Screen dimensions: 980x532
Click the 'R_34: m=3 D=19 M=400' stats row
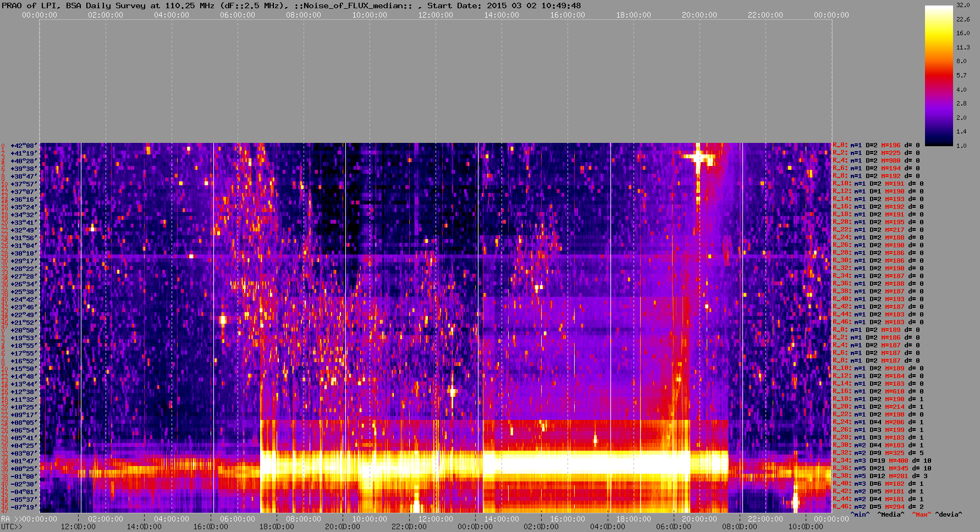(x=882, y=461)
